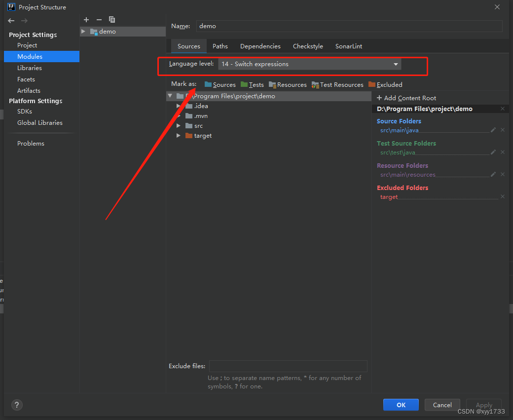This screenshot has width=513, height=420.
Task: Close the Project Structure dialog
Action: pos(497,7)
